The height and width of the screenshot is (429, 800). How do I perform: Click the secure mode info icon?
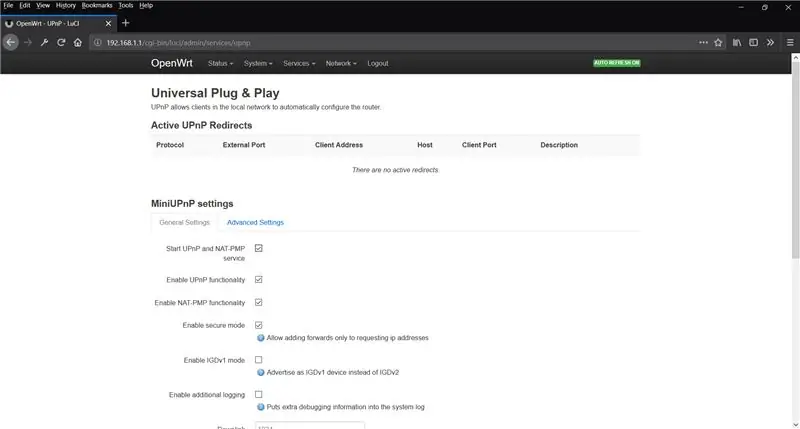click(261, 338)
